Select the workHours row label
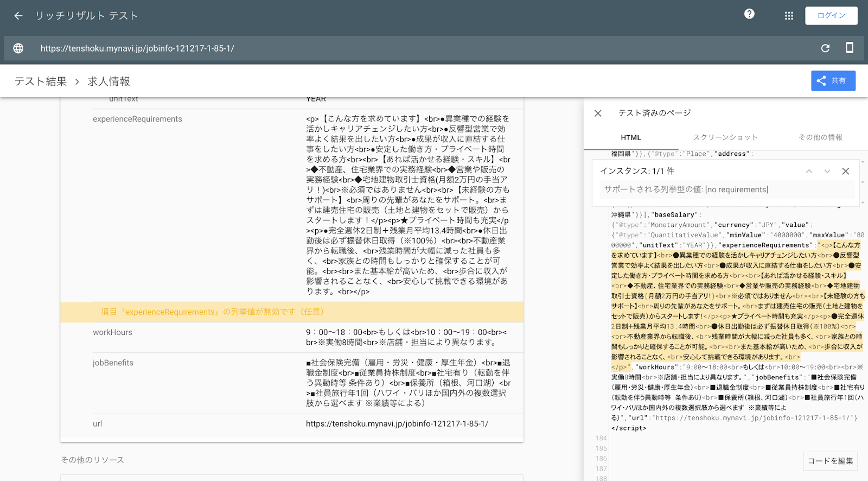This screenshot has width=868, height=481. click(x=112, y=332)
